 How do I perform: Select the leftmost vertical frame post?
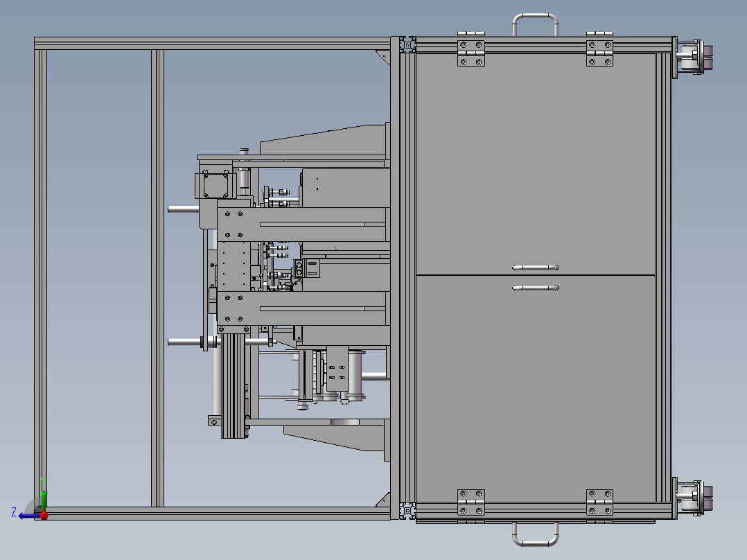click(40, 278)
